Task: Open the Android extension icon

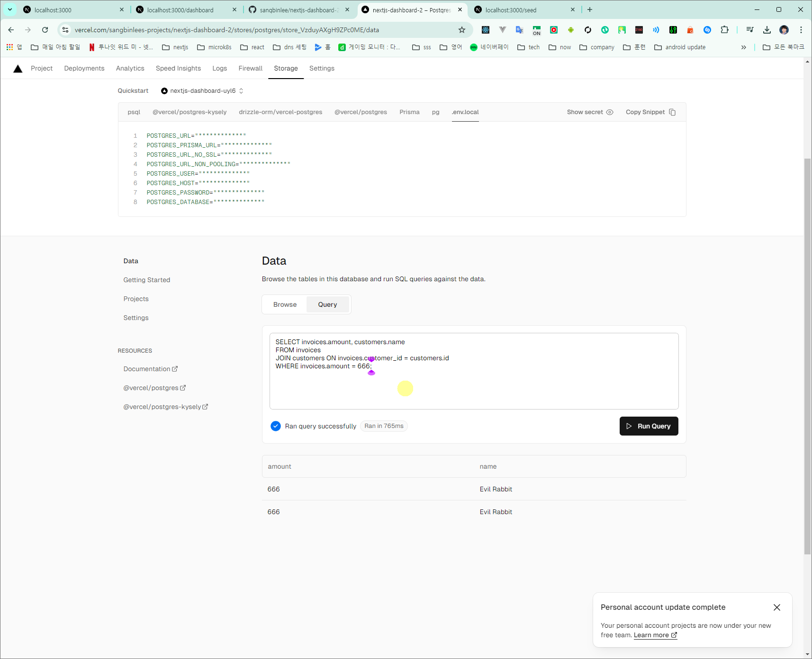Action: pyautogui.click(x=571, y=30)
